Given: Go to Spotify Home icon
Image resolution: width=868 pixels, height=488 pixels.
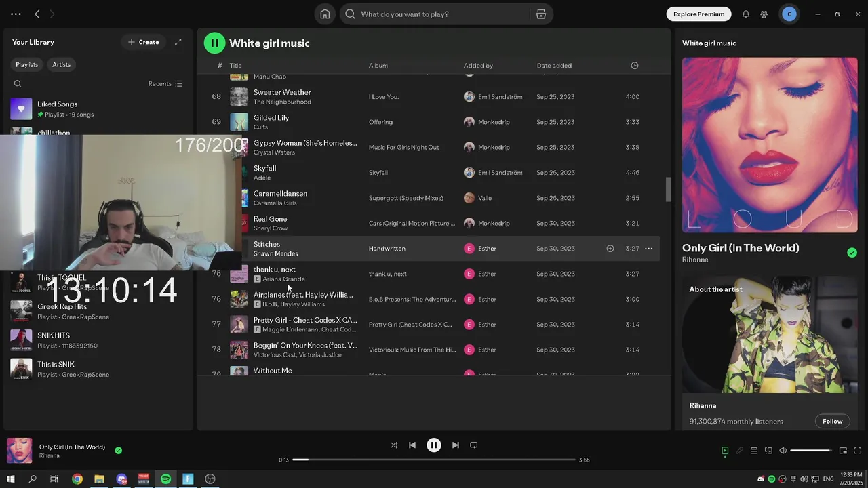Looking at the screenshot, I should tap(325, 14).
